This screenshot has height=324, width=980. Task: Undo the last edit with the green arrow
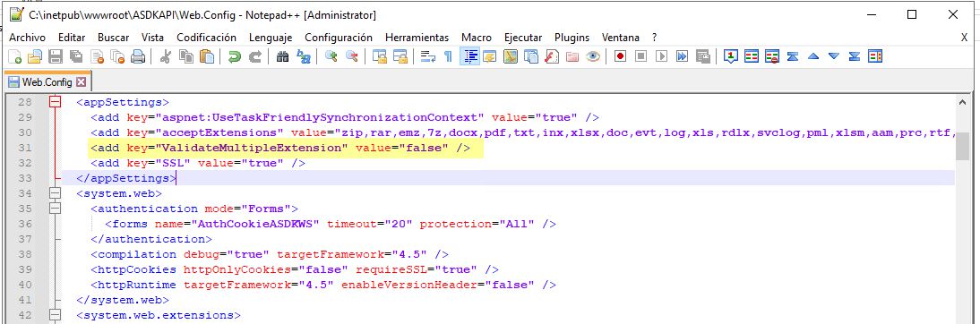pos(235,56)
